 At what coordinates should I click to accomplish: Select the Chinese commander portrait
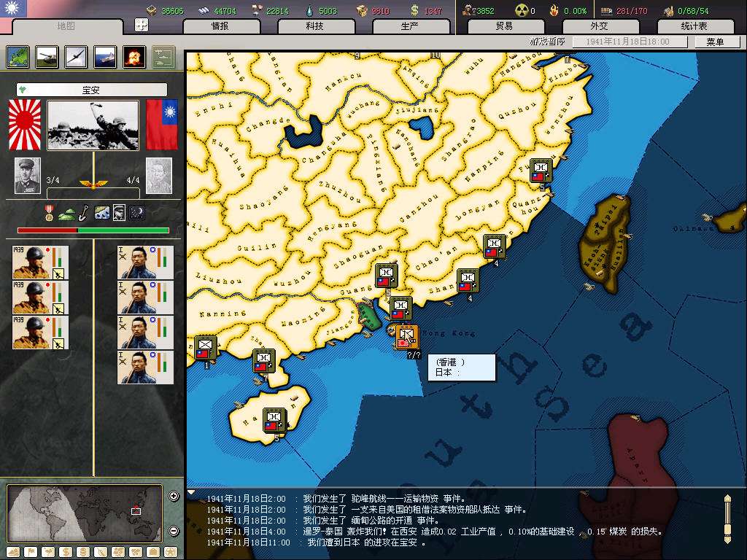click(158, 176)
